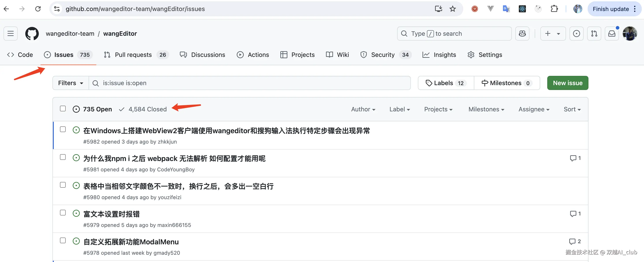644x262 pixels.
Task: Create new item with plus button
Action: 547,34
